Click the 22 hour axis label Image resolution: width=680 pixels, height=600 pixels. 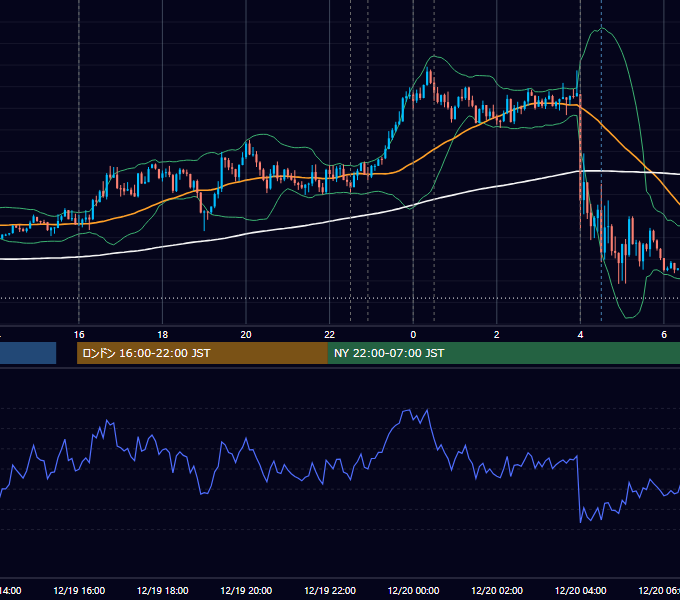[330, 335]
